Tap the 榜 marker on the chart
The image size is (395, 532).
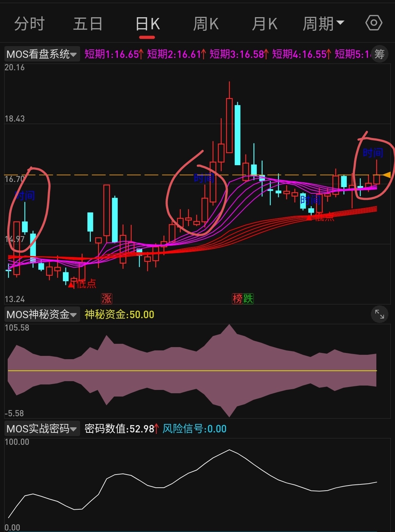pos(237,298)
